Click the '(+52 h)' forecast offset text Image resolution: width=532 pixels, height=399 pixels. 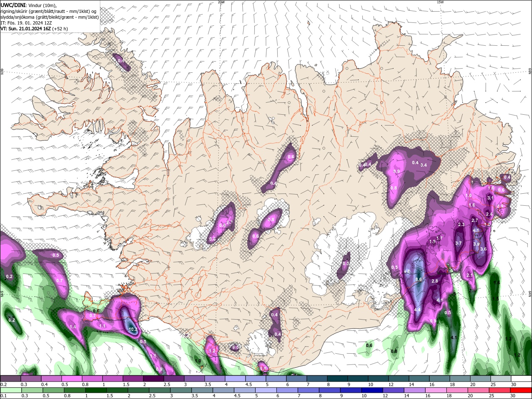(60, 29)
